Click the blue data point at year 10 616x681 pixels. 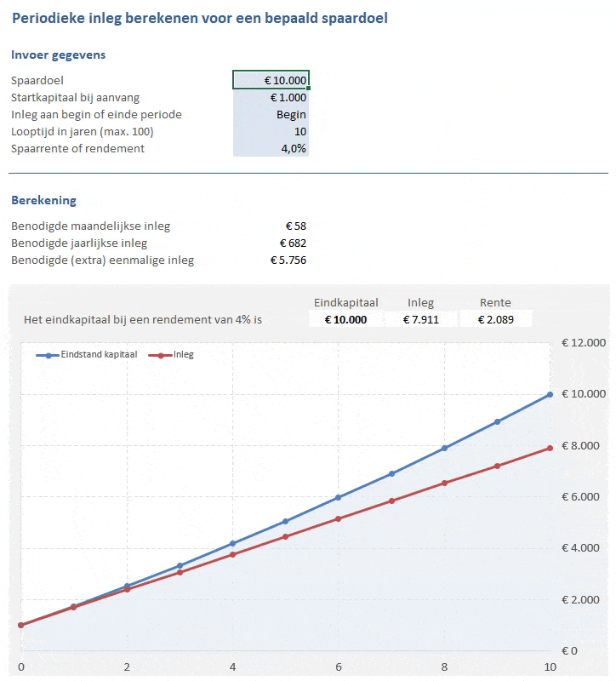pos(550,395)
